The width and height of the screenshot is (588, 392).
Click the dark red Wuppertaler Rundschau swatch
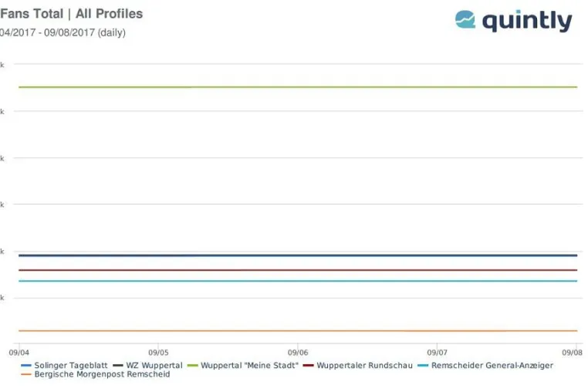[308, 366]
